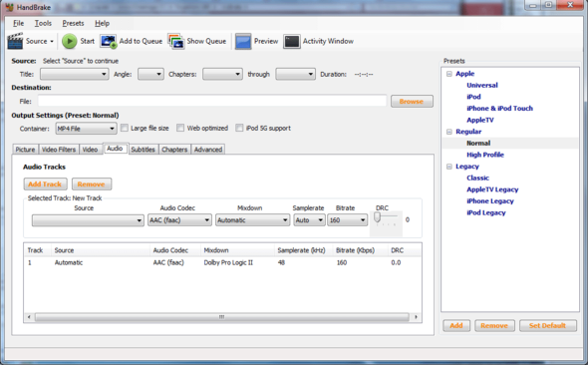Click the Activity Window terminal icon
Viewport: 588px width, 365px height.
click(292, 41)
